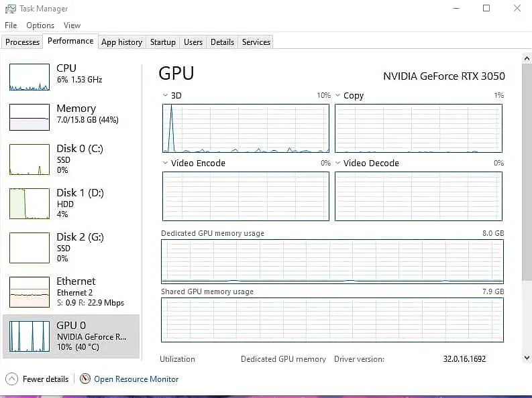Click the '6% 1.53 GHz' CPU text

pos(79,79)
